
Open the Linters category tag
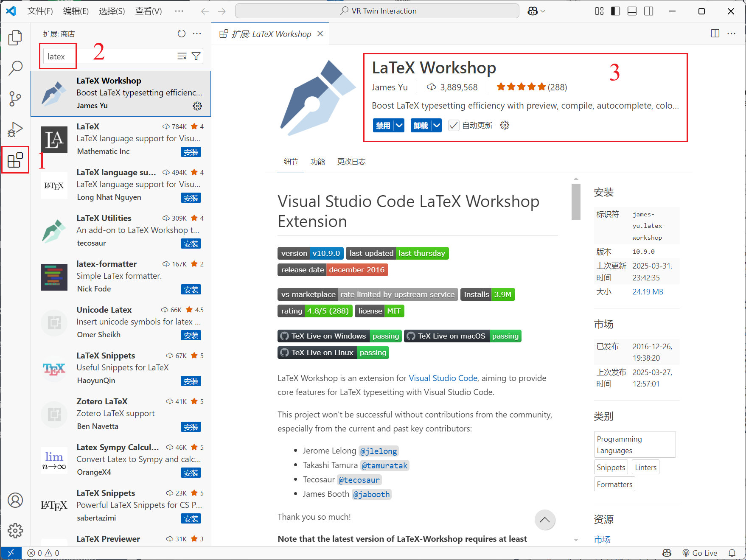click(645, 468)
